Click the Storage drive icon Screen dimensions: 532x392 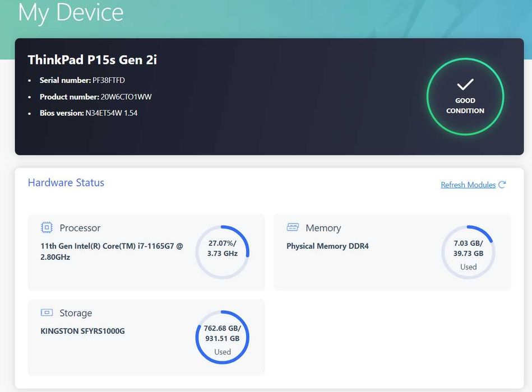pyautogui.click(x=47, y=312)
